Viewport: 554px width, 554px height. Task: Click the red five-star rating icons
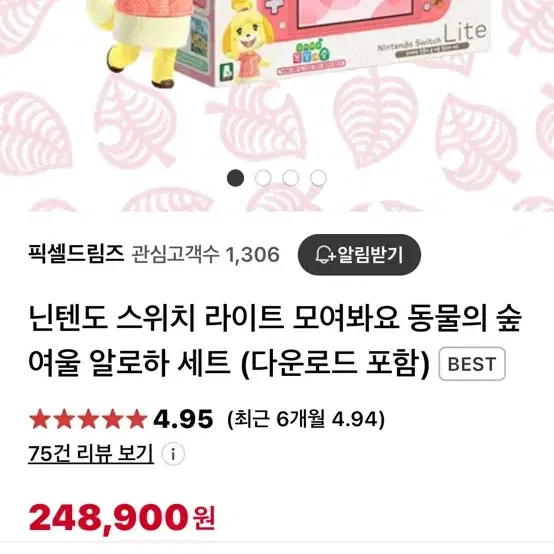tap(88, 419)
